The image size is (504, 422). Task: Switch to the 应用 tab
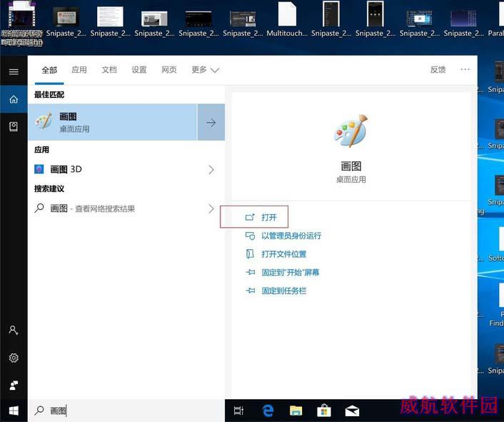coord(79,70)
